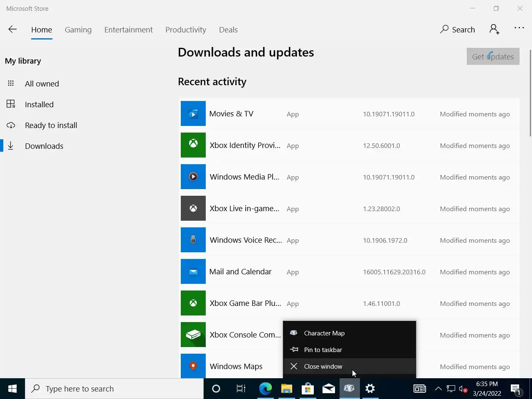Image resolution: width=532 pixels, height=399 pixels.
Task: Click the sign-in account icon
Action: [x=494, y=29]
